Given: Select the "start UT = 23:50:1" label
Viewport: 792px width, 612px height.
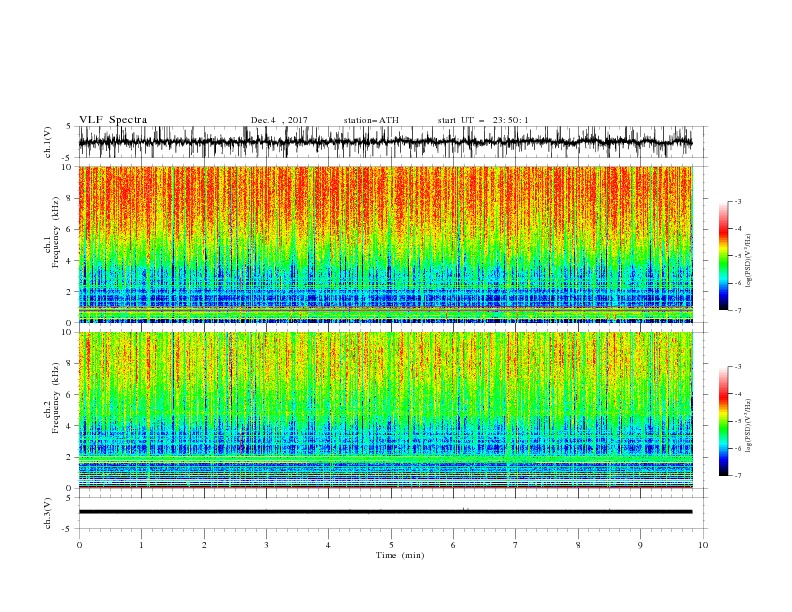Looking at the screenshot, I should coord(483,120).
